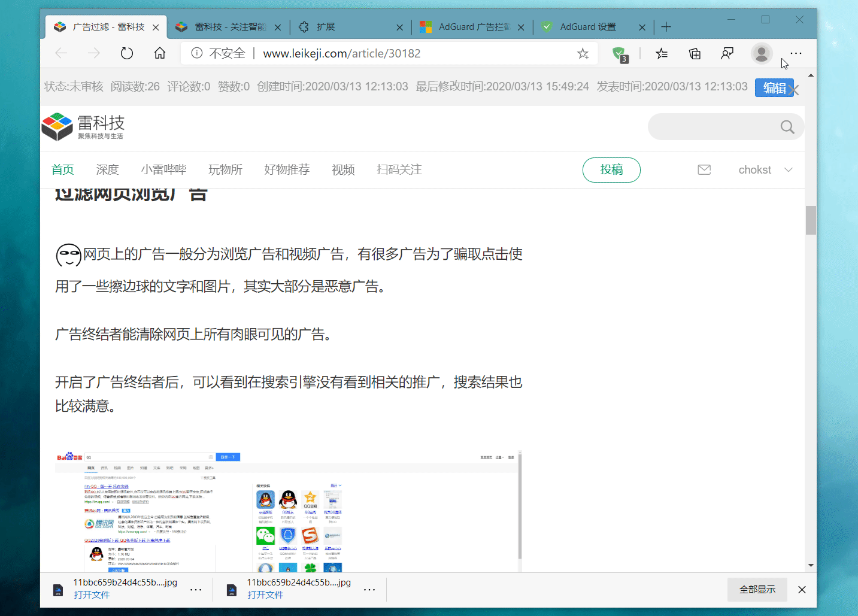Screen dimensions: 858x616
Task: Select 小雷哔哔 in navigation menu
Action: tap(163, 170)
